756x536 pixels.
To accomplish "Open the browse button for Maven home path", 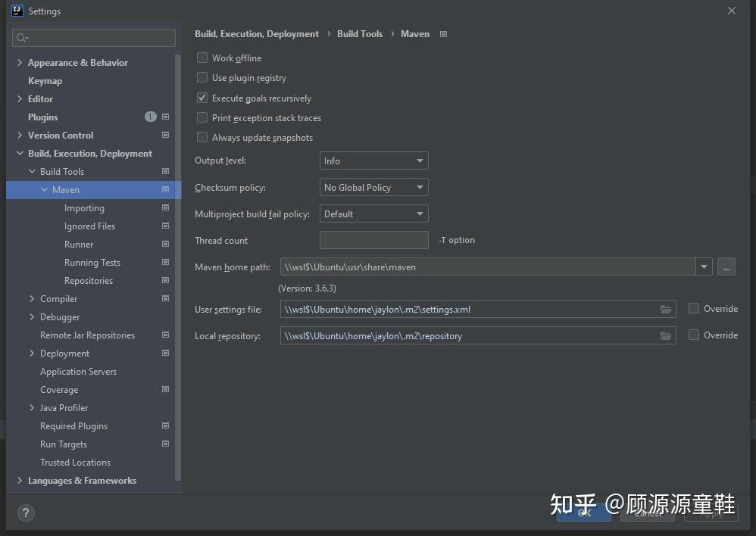I will (726, 266).
